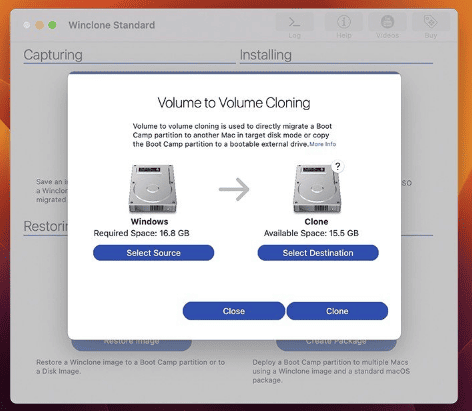This screenshot has width=472, height=411.
Task: Open the Videos toolbar icon
Action: point(387,26)
